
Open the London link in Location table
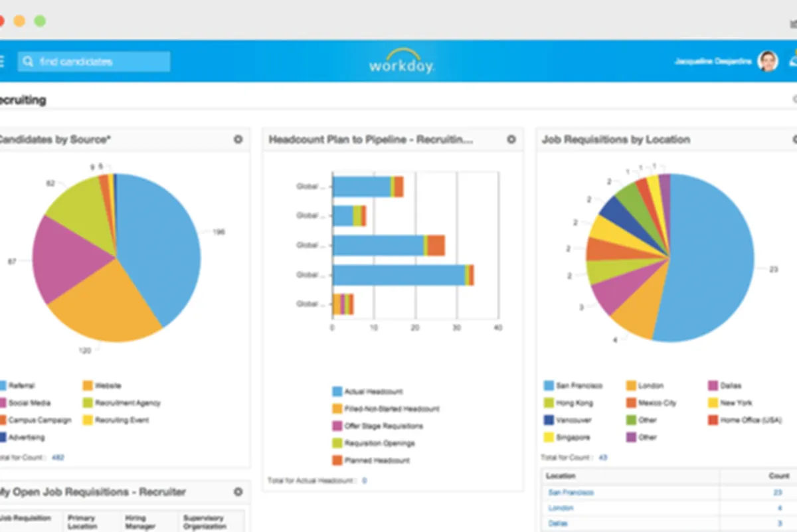click(x=561, y=508)
